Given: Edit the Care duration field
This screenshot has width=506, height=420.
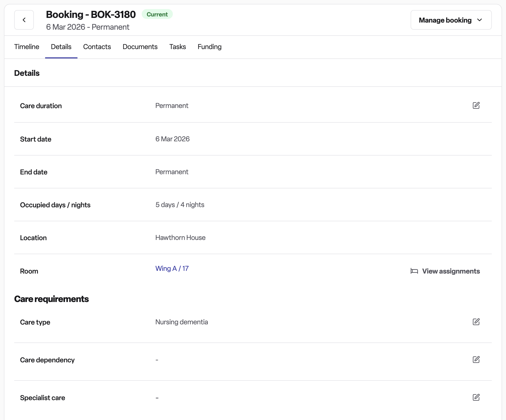Looking at the screenshot, I should pyautogui.click(x=476, y=105).
